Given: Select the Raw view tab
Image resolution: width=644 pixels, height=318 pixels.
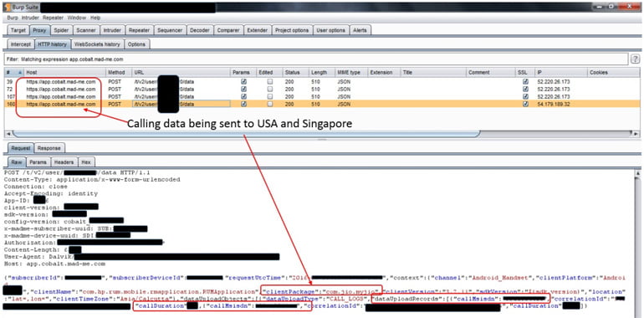Looking at the screenshot, I should coord(17,162).
